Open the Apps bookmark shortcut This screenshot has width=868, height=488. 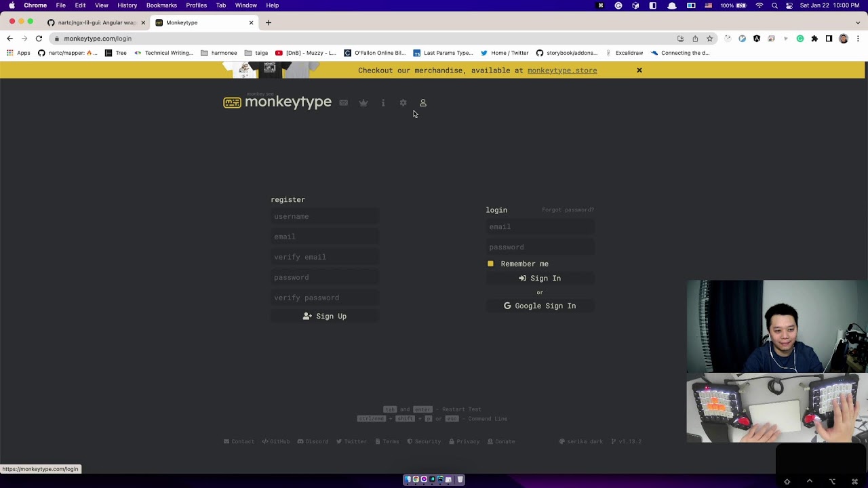coord(18,53)
